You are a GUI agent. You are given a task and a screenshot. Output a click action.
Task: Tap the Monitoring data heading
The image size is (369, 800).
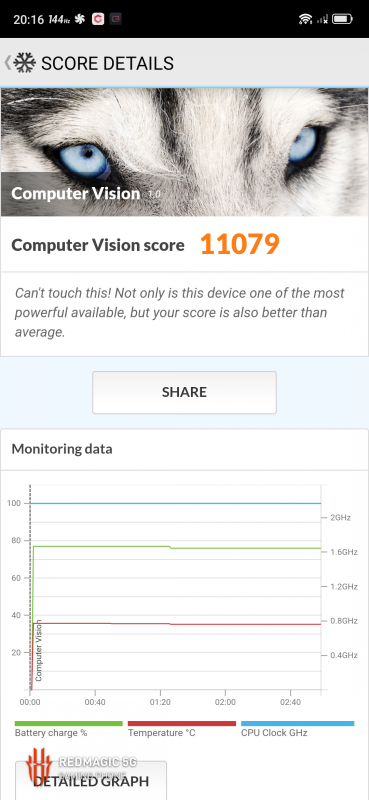click(x=62, y=449)
